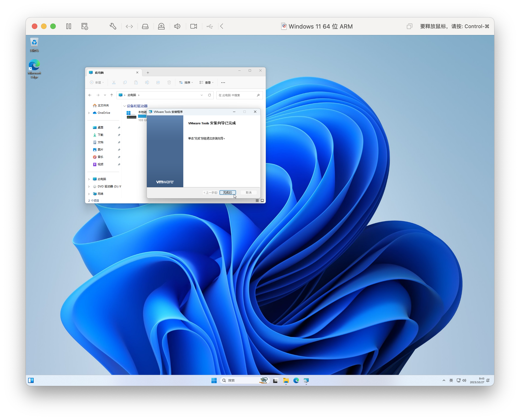Image resolution: width=520 pixels, height=420 pixels.
Task: Click the 完成 finish button
Action: (227, 192)
